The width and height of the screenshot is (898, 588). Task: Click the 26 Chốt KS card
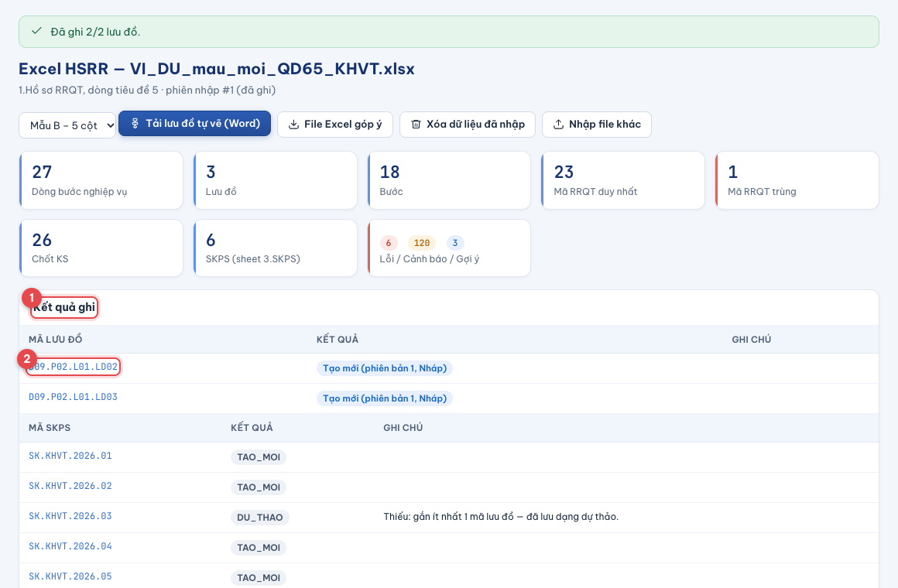point(101,248)
